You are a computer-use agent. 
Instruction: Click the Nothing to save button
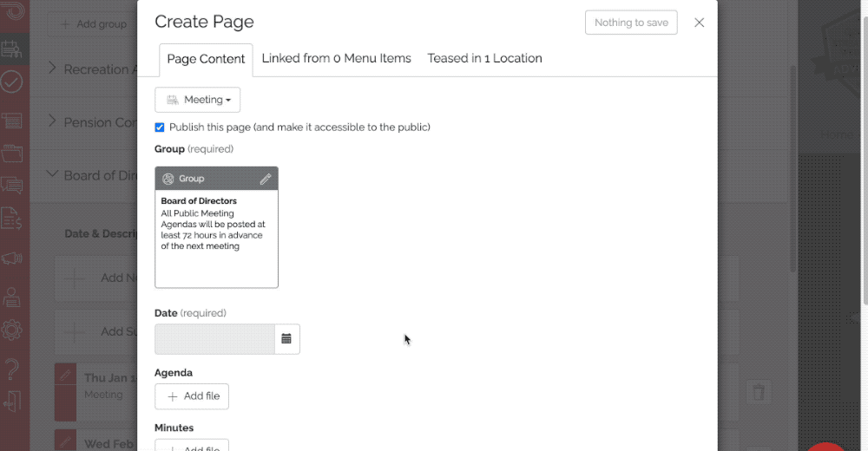pos(631,23)
